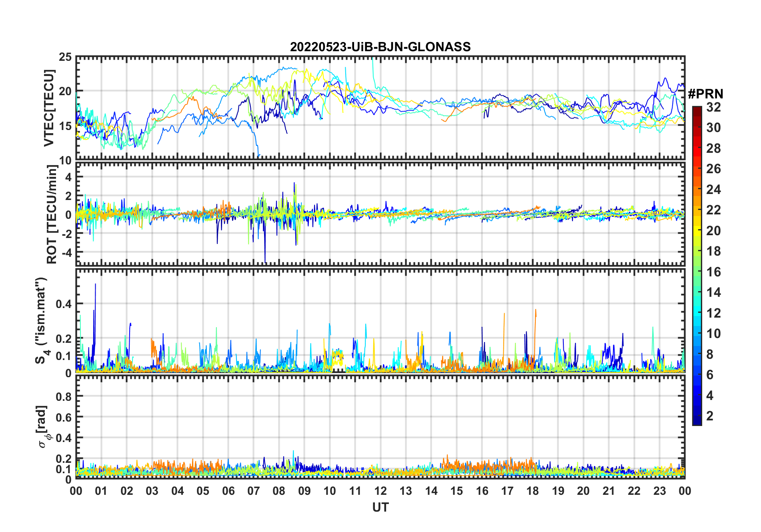The height and width of the screenshot is (532, 761).
Task: Click colorbar tick label 24
Action: (x=713, y=189)
